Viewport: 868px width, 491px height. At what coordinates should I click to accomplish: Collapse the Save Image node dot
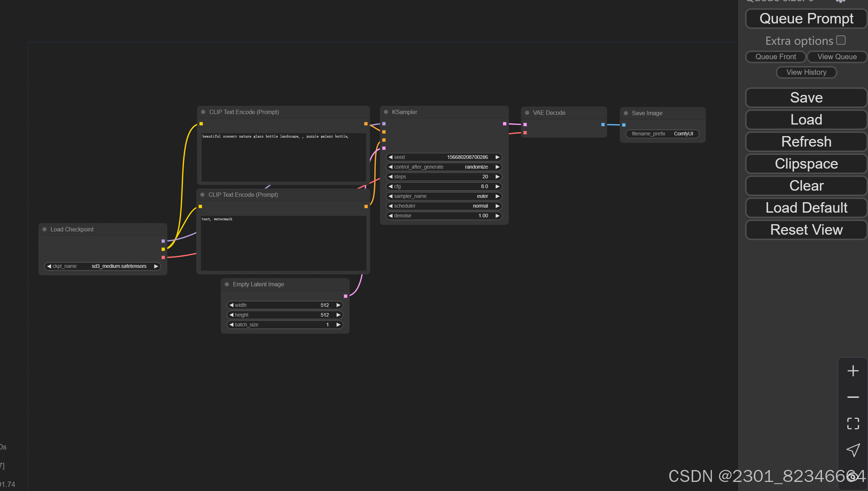point(626,113)
